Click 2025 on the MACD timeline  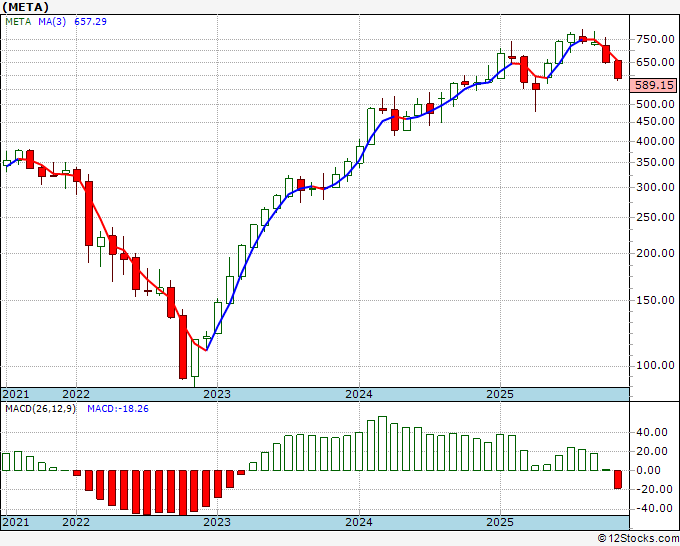500,522
